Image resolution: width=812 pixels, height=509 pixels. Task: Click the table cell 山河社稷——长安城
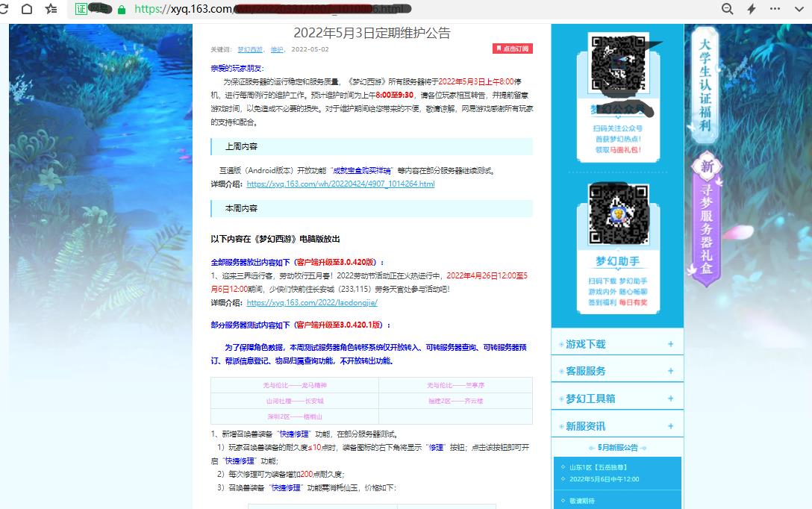tap(295, 401)
